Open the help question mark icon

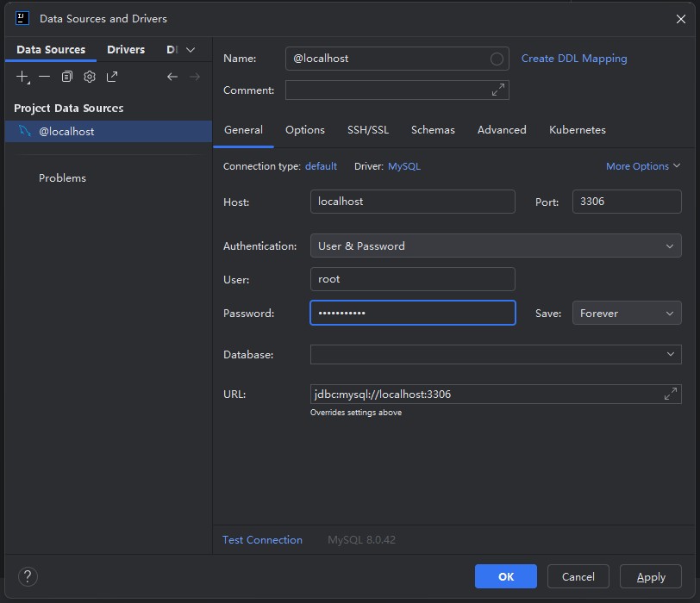(28, 576)
